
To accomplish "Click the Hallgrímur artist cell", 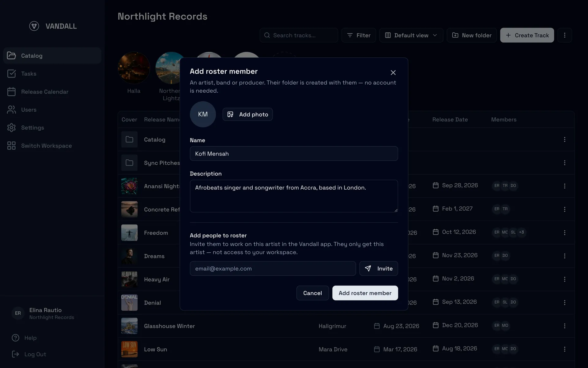I will (x=332, y=326).
